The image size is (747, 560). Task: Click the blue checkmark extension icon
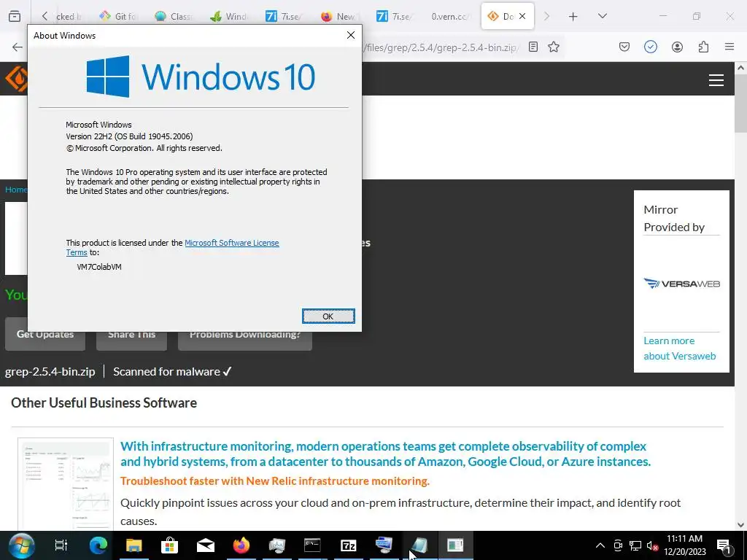pos(650,47)
